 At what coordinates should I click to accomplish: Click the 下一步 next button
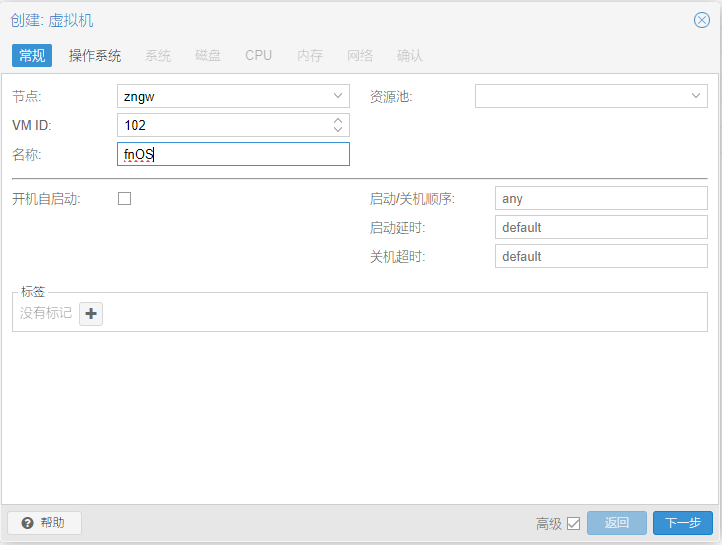click(683, 523)
